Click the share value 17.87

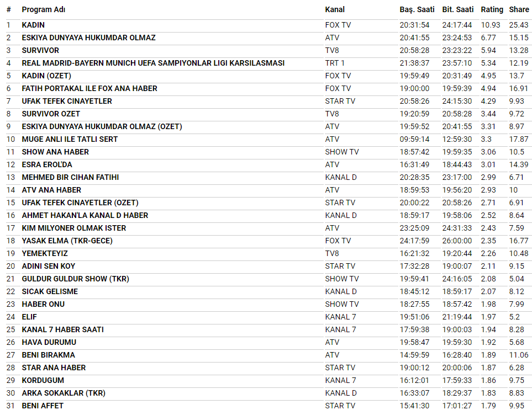click(518, 139)
